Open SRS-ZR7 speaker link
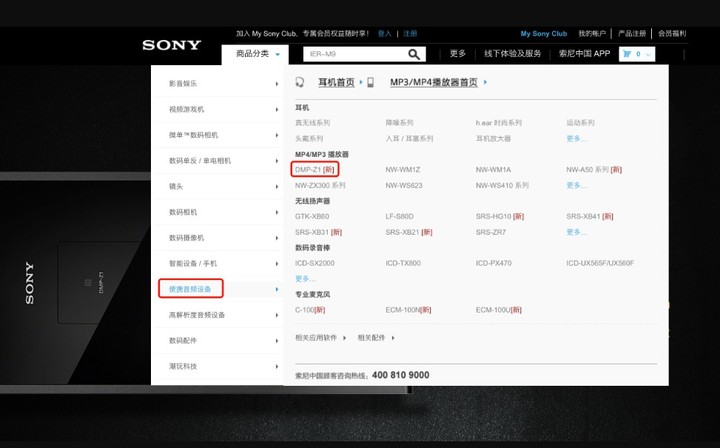The image size is (720, 448). pyautogui.click(x=491, y=232)
